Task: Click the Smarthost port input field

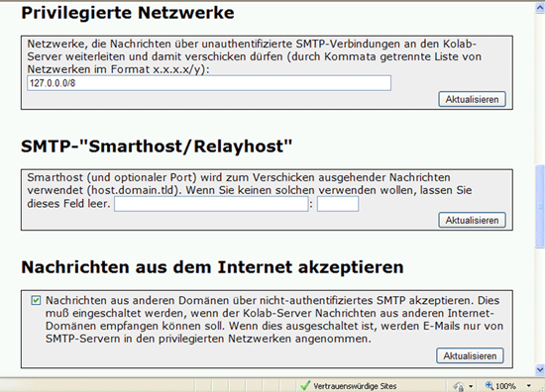Action: pos(338,204)
